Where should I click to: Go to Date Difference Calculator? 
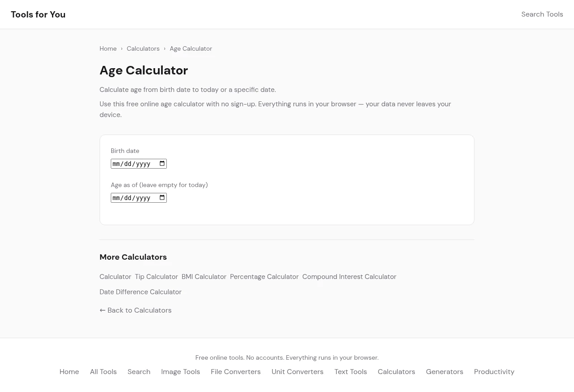point(140,292)
